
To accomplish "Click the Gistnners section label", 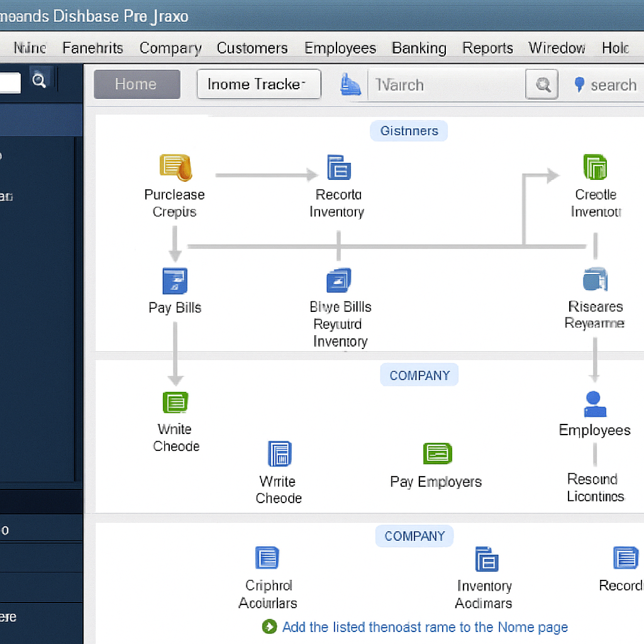I will click(409, 131).
